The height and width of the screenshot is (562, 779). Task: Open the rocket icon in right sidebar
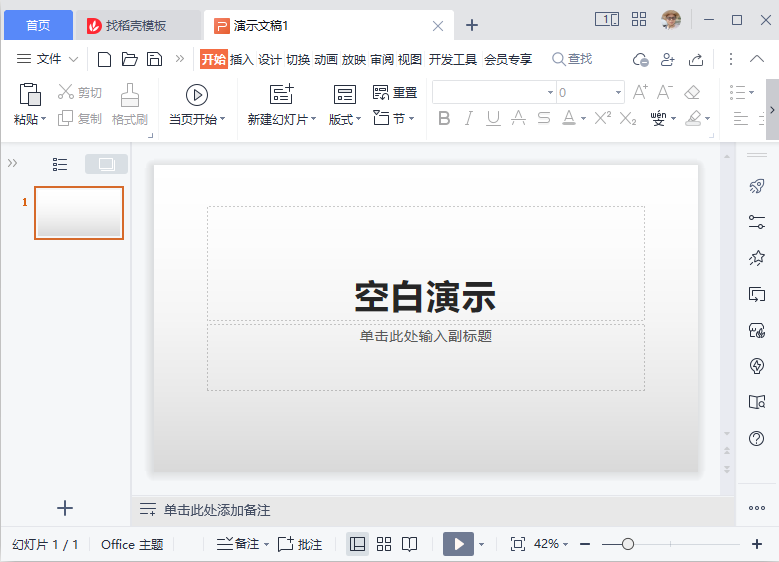tap(757, 186)
